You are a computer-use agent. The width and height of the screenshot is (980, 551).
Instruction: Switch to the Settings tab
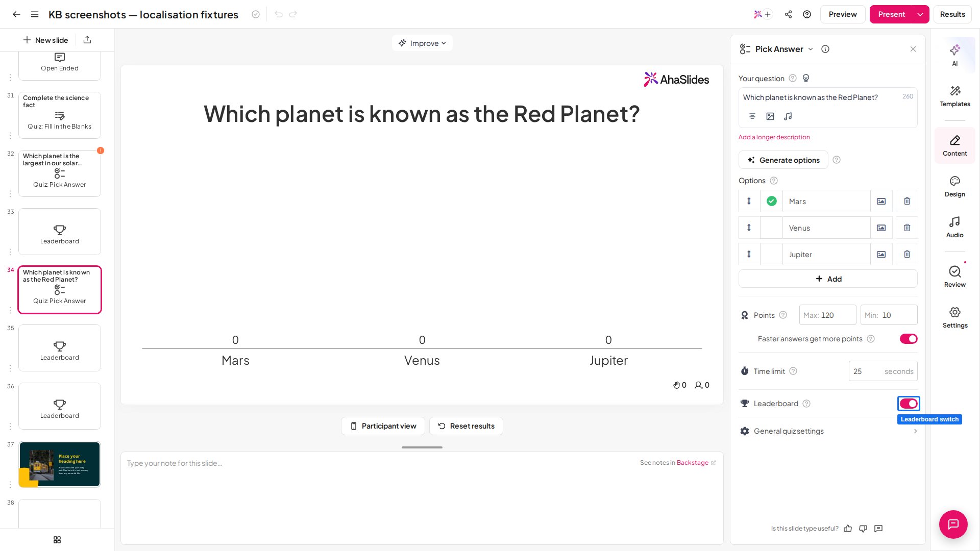954,317
